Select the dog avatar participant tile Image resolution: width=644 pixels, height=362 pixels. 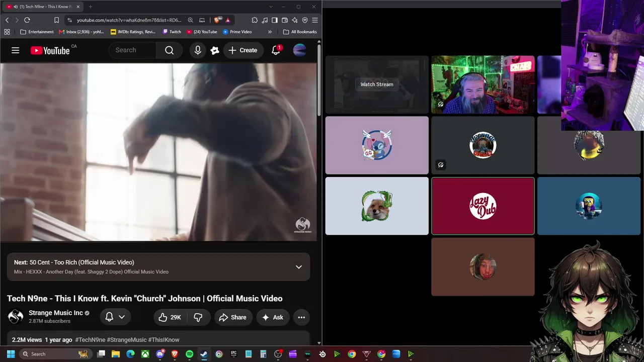click(377, 206)
